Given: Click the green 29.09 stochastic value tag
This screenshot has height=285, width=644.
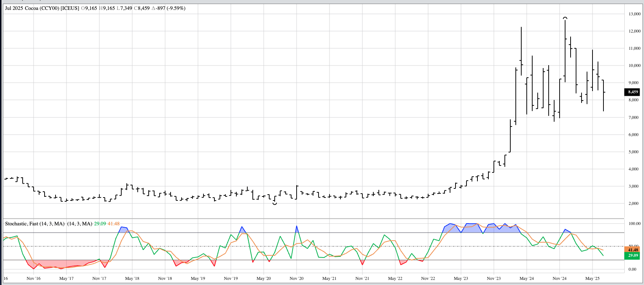Looking at the screenshot, I should (633, 255).
